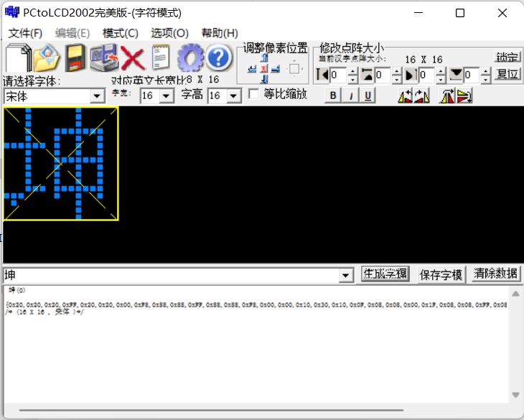
Task: Toggle the 等比缩放 checkbox
Action: pos(253,94)
